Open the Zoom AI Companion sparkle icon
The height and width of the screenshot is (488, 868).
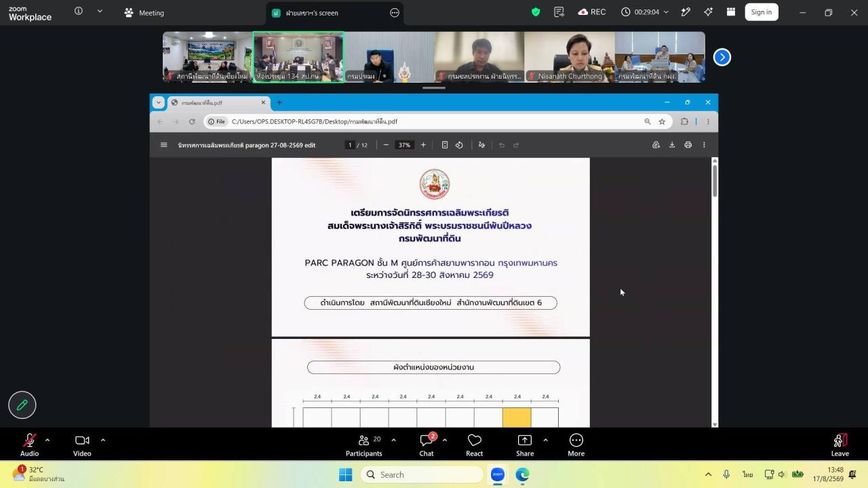[708, 12]
